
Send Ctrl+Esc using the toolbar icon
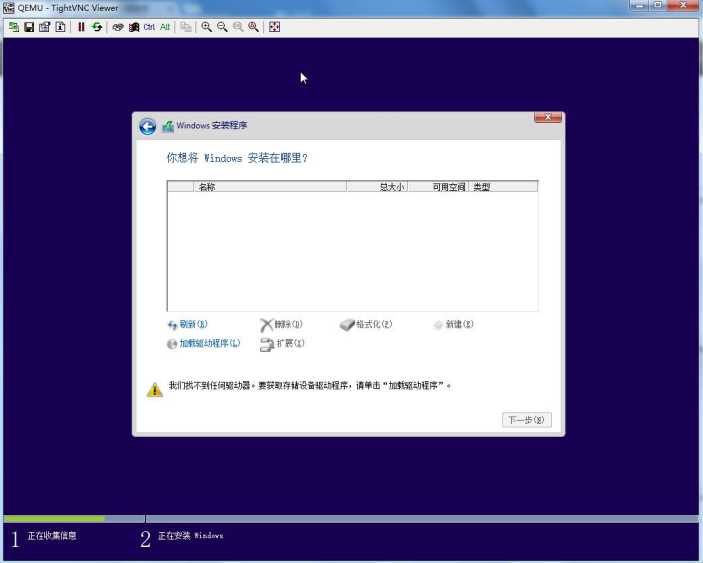(134, 27)
